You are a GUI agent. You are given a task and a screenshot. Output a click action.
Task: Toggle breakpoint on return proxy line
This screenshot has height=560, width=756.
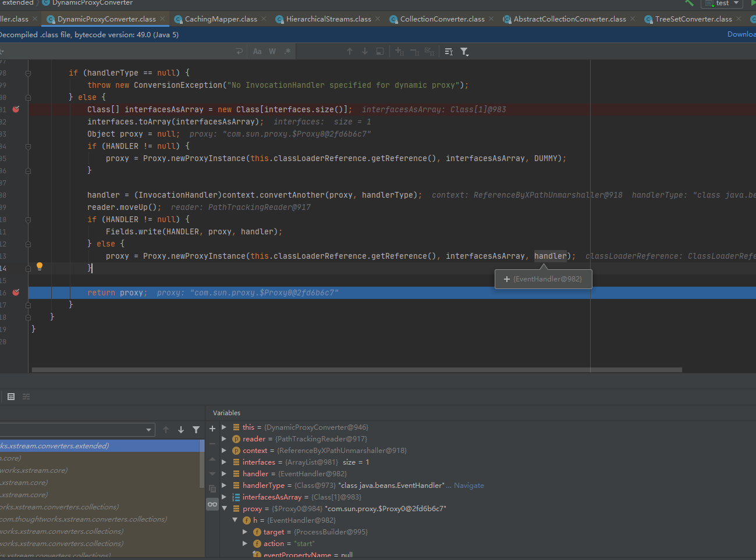coord(16,293)
